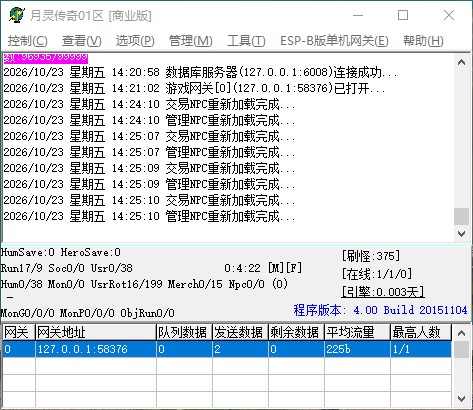
Task: Select the average traffic 225b cell
Action: 357,349
